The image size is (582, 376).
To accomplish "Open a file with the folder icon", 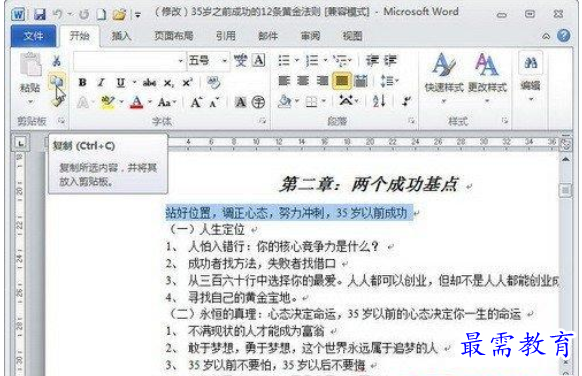I will tap(120, 14).
